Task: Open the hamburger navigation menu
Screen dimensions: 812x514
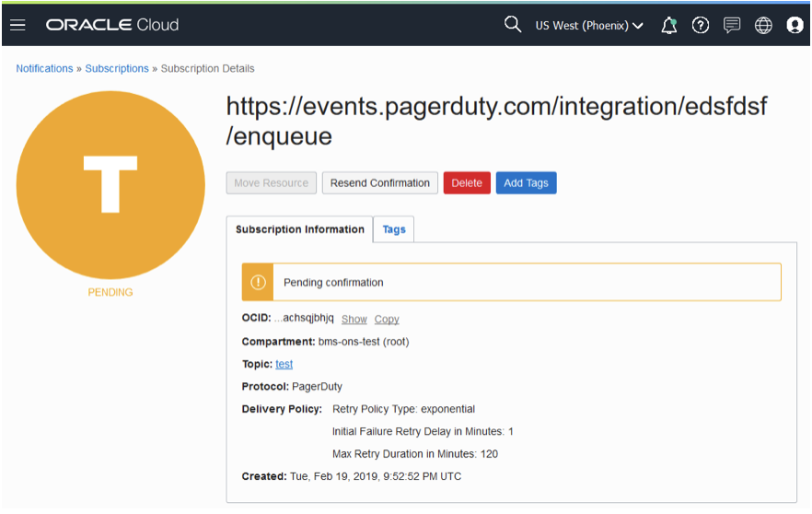Action: click(x=17, y=26)
